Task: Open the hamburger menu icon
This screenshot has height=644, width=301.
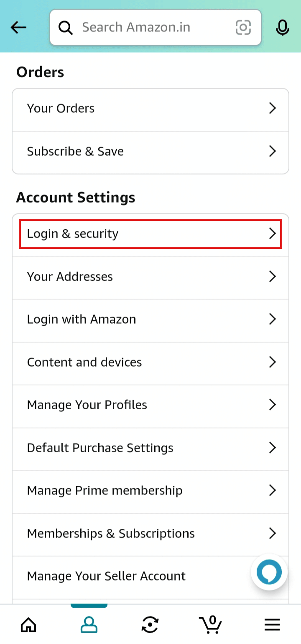Action: [x=272, y=625]
